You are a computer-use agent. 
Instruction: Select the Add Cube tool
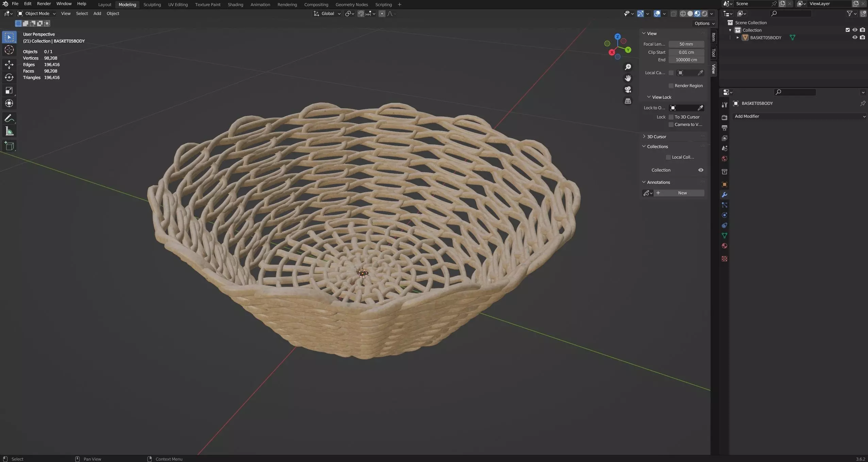pos(9,146)
